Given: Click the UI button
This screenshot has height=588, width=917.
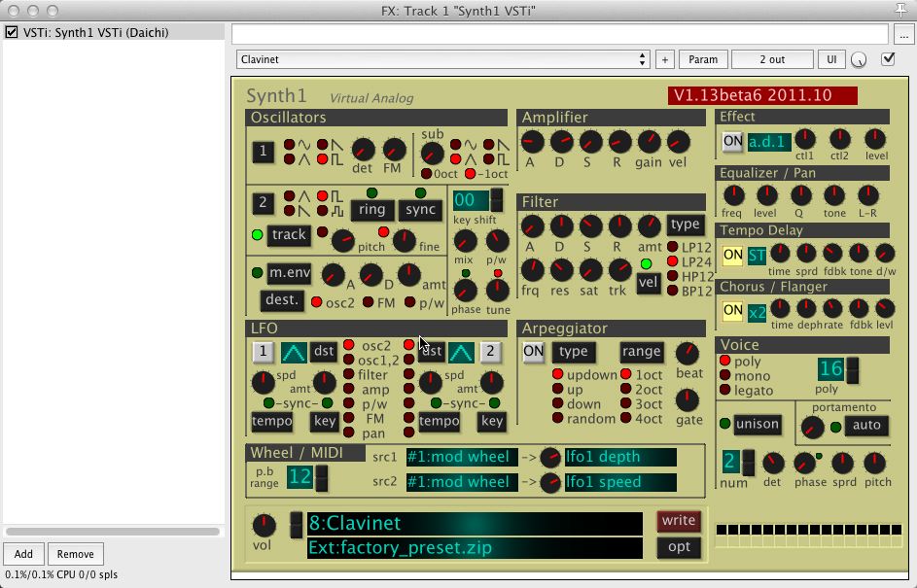Looking at the screenshot, I should [831, 59].
